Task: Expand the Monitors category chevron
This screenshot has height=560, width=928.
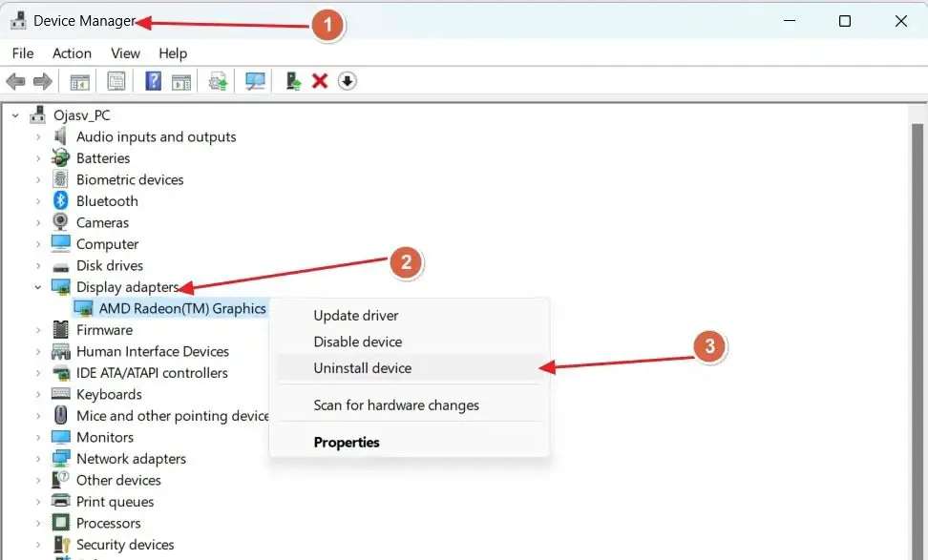Action: click(x=38, y=438)
